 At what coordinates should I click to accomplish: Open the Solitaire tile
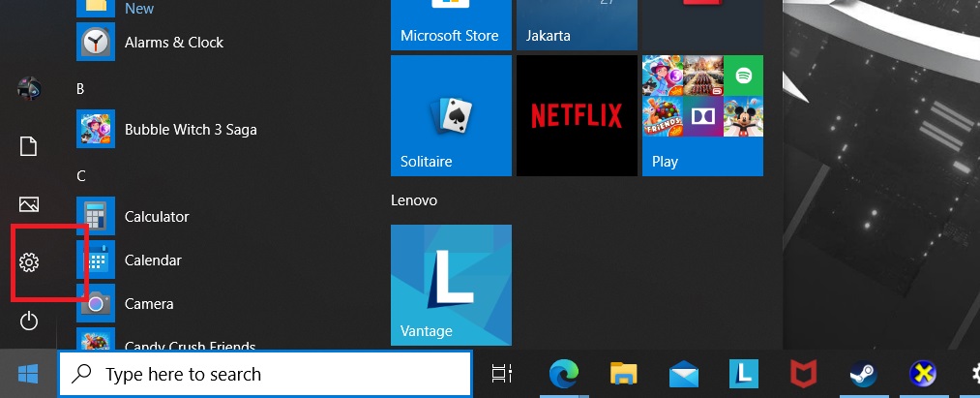tap(451, 116)
